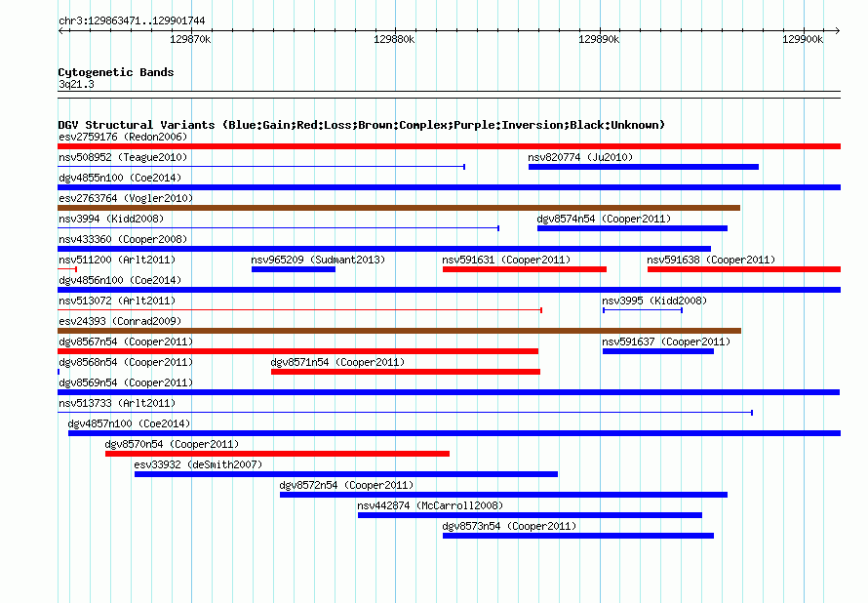Select the nsv965209 (Sudmant2013) blue bar
The image size is (868, 603).
point(294,269)
